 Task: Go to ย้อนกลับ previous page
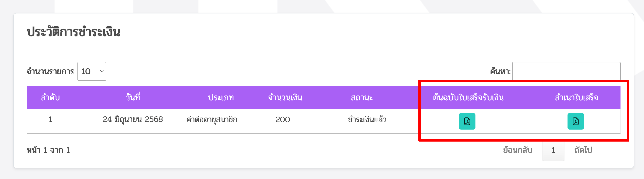tap(517, 150)
